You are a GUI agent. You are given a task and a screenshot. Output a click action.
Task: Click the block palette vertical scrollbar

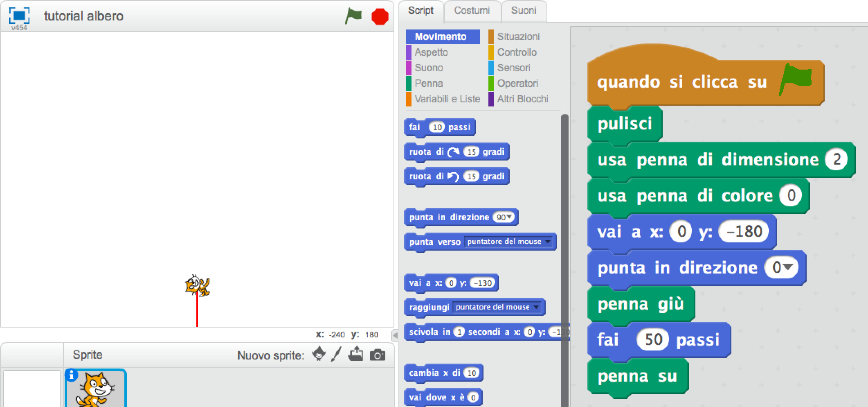tap(565, 260)
